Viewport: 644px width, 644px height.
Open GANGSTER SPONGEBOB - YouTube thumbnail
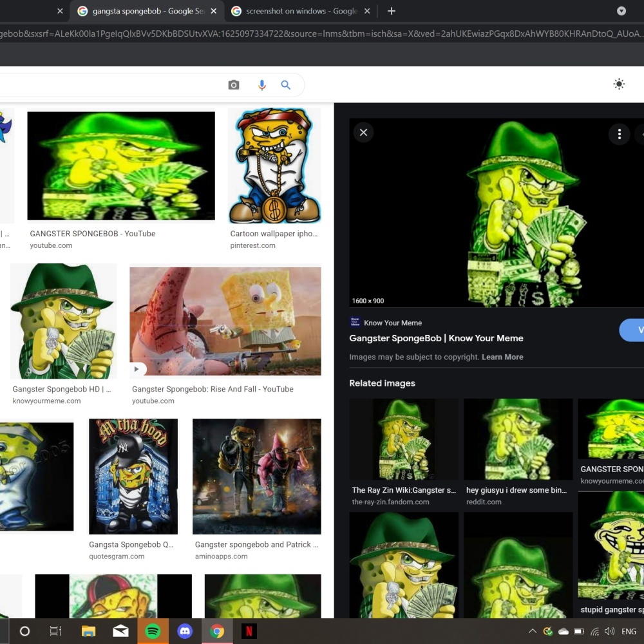tap(121, 166)
